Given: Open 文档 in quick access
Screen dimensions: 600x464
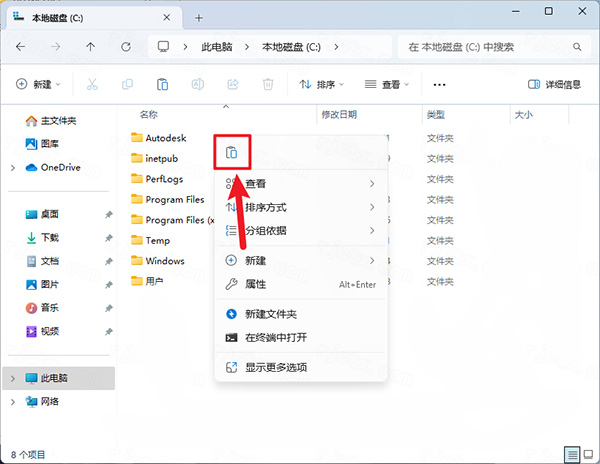Looking at the screenshot, I should click(x=42, y=261).
